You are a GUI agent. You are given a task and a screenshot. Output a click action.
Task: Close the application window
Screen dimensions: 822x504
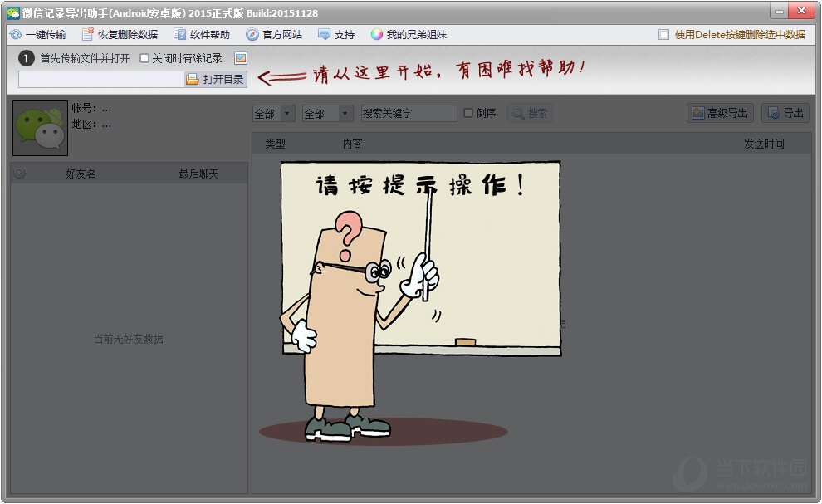point(801,11)
